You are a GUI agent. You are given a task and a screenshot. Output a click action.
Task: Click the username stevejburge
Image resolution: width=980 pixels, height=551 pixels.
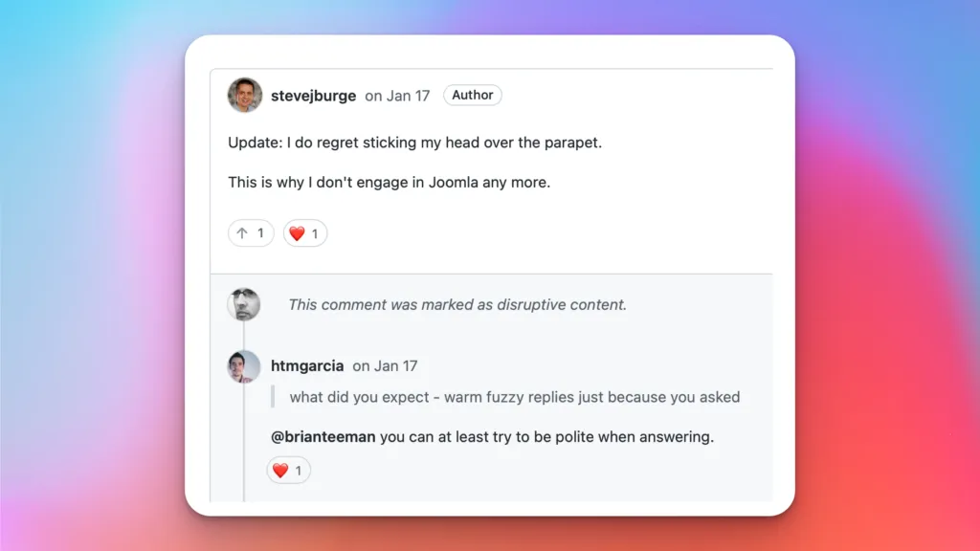(313, 95)
